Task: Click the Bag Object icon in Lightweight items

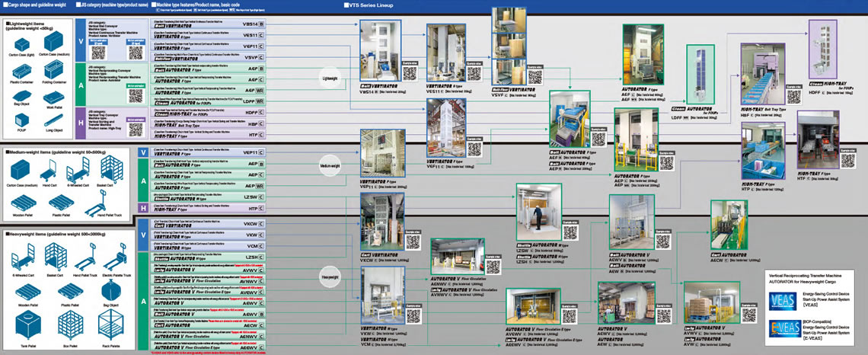Action: (23, 96)
